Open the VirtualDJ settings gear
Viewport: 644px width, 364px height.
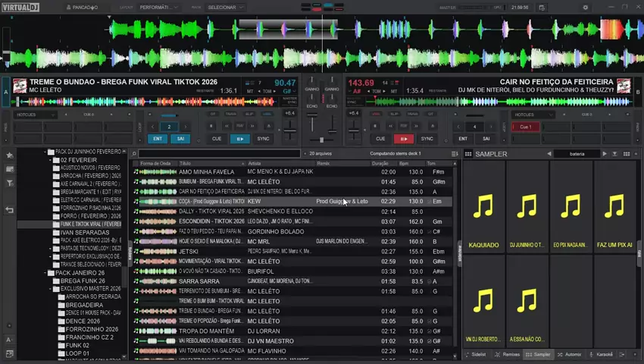[586, 8]
